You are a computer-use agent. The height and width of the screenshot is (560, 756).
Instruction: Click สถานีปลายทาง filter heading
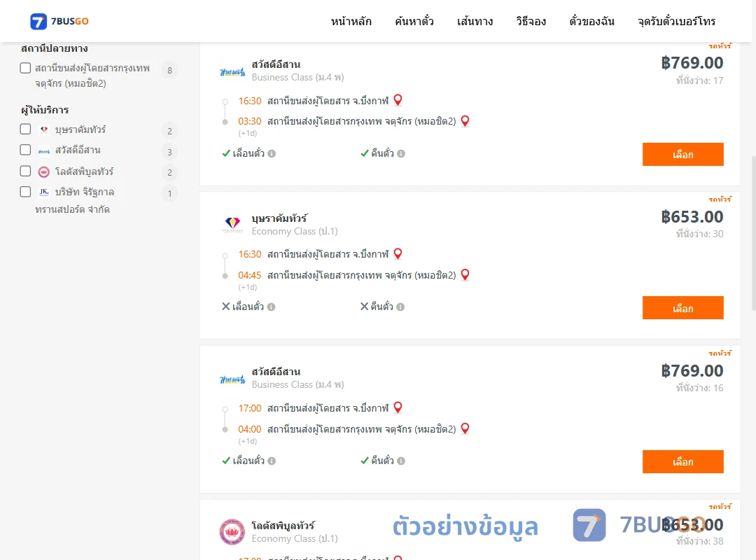point(55,48)
